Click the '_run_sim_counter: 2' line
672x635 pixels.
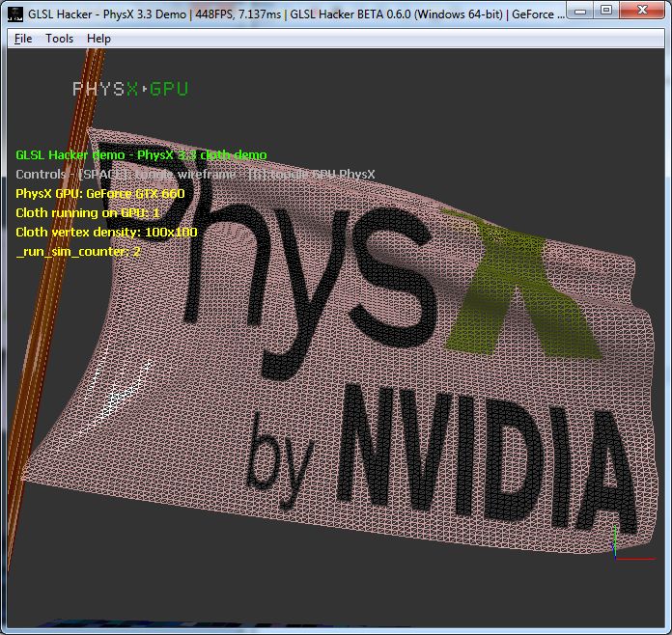point(78,251)
